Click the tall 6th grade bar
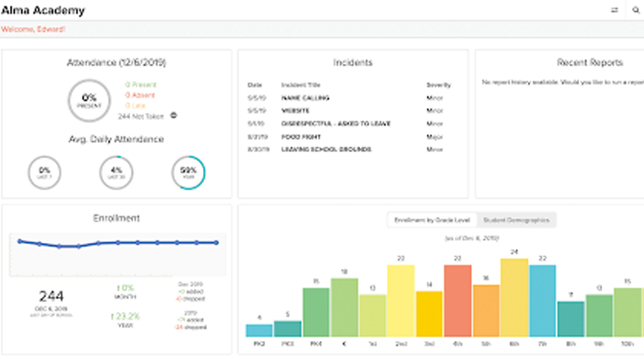Screen dimensions: 644x362 pos(514,298)
